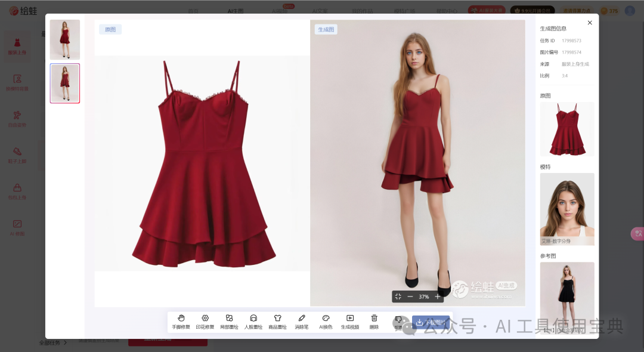The image size is (644, 352).
Task: Open 换模特背景 from the sidebar
Action: [18, 81]
